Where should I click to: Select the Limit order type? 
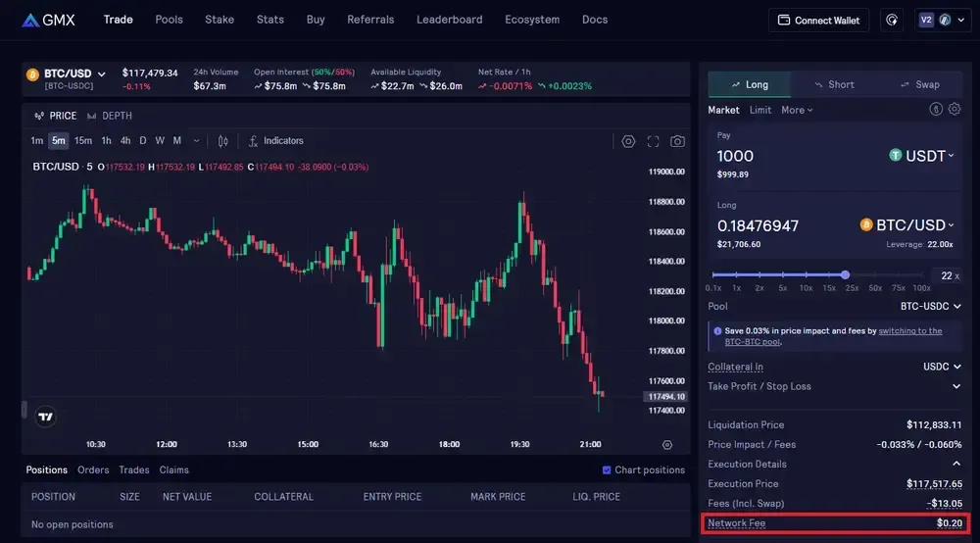click(760, 110)
